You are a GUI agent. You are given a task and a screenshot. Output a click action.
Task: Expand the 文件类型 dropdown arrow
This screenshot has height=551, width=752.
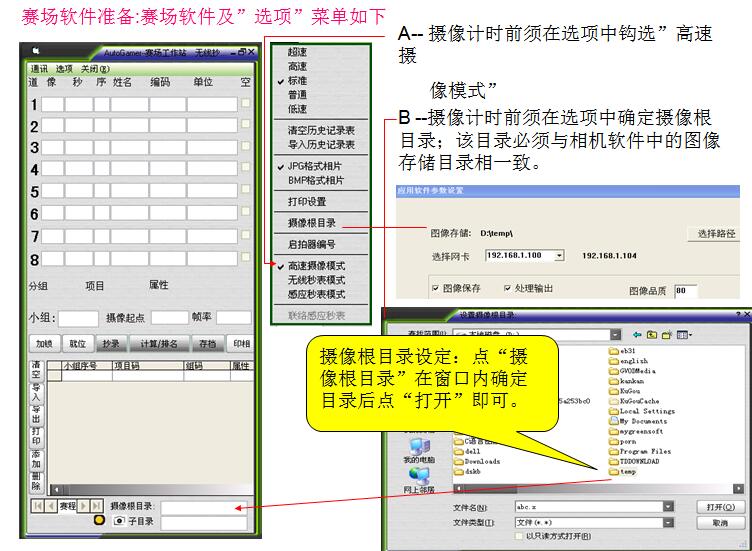pyautogui.click(x=669, y=522)
